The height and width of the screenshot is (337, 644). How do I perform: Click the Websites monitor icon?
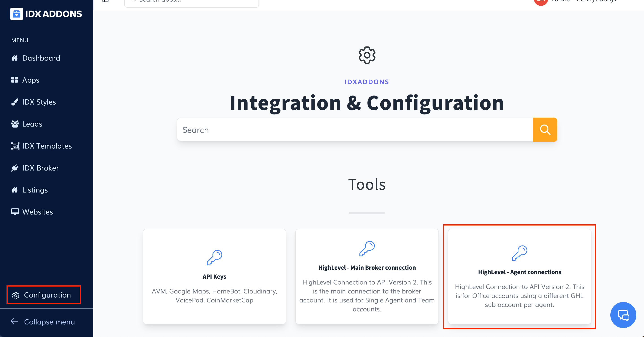(x=15, y=212)
